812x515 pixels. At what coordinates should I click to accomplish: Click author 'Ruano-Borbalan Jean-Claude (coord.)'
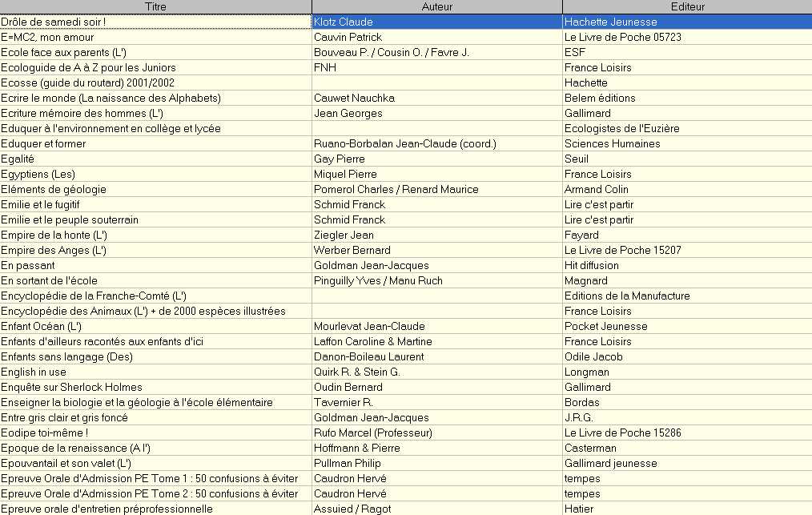[x=405, y=143]
